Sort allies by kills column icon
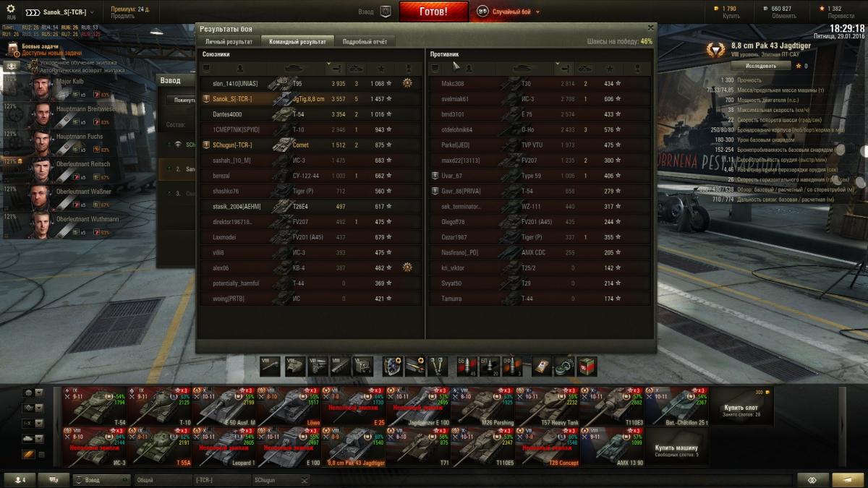The height and width of the screenshot is (488, 868). point(357,68)
